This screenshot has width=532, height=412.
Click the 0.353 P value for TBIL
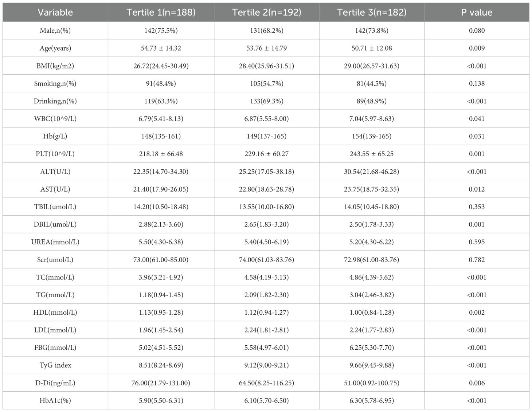coord(477,207)
